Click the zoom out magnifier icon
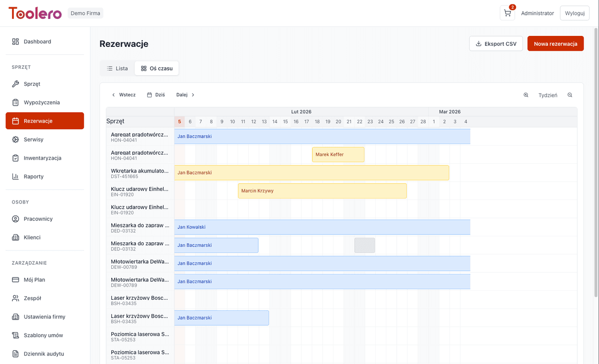The image size is (599, 364). pos(570,95)
